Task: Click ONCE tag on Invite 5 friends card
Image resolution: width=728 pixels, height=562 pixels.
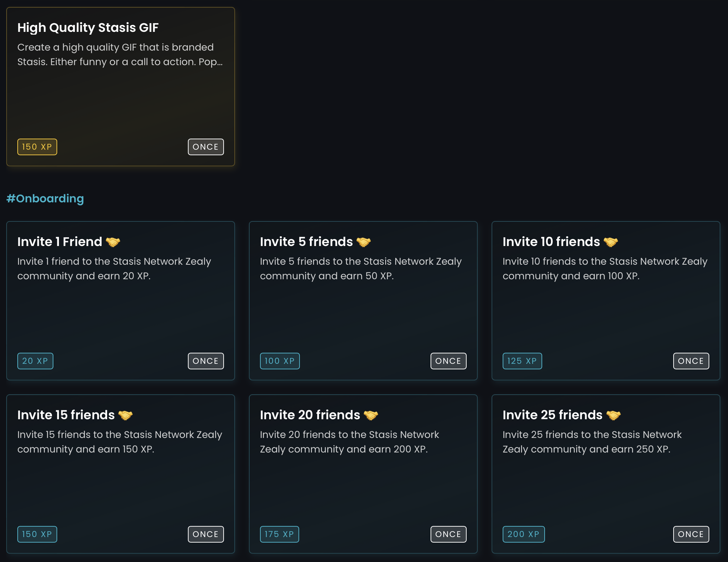Action: (449, 361)
